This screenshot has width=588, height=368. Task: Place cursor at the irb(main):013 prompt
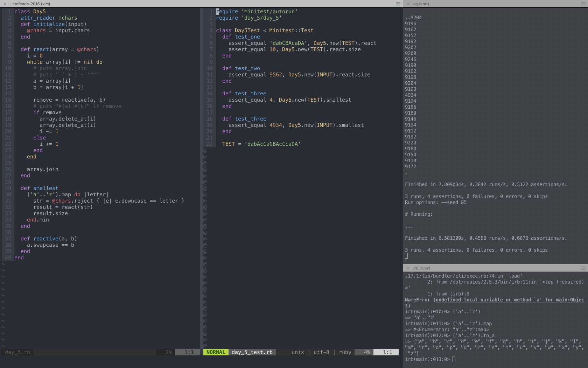click(454, 359)
